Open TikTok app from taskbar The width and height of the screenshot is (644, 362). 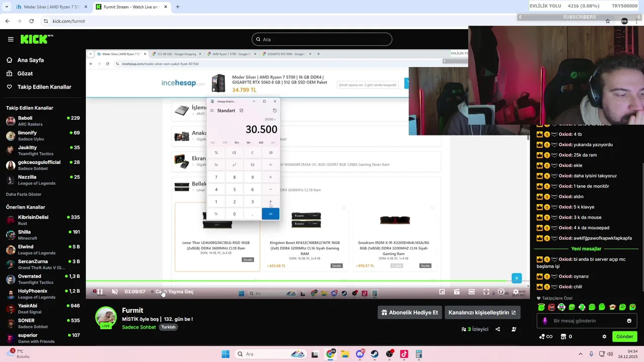(x=404, y=354)
